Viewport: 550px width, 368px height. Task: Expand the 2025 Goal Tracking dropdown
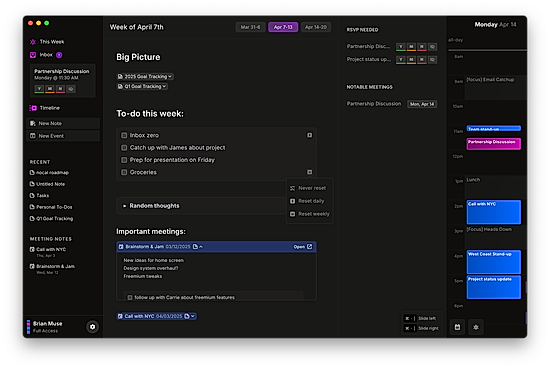[170, 76]
